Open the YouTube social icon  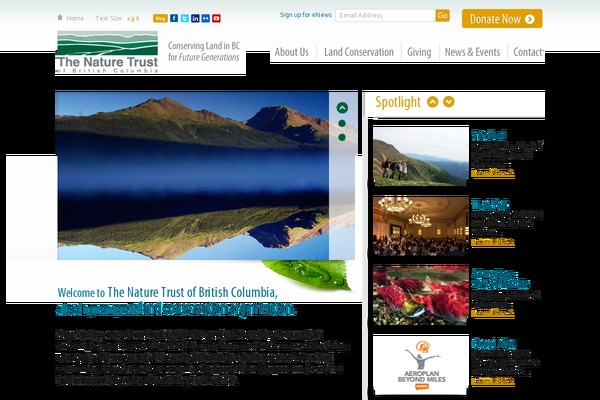point(216,18)
